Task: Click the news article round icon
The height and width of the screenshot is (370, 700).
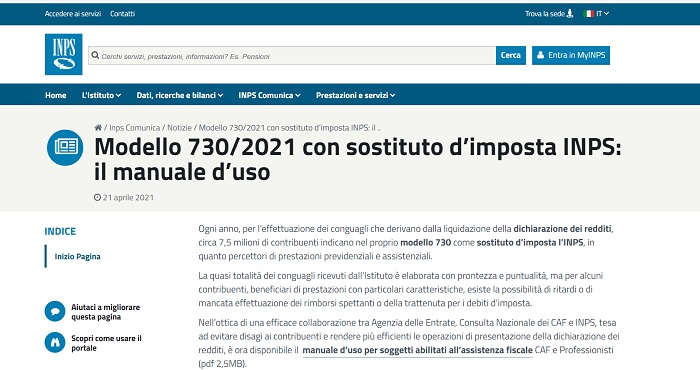Action: coord(65,147)
